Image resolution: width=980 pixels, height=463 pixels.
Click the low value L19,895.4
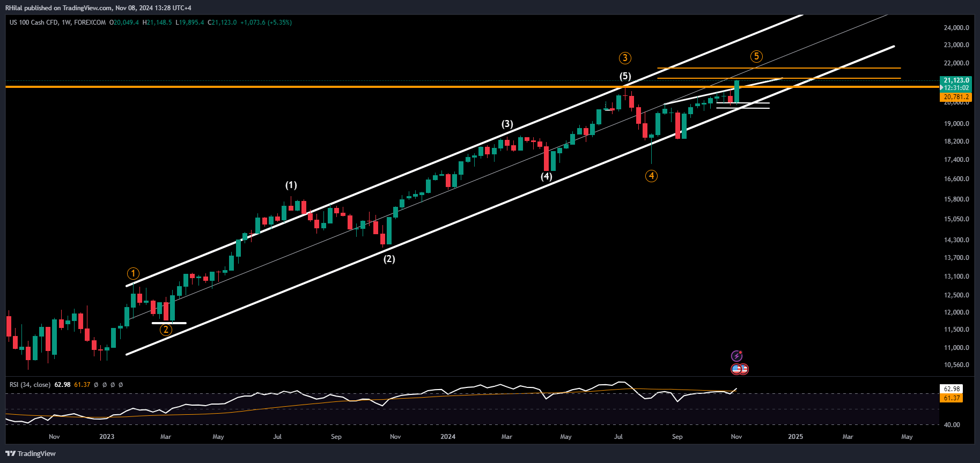[190, 23]
